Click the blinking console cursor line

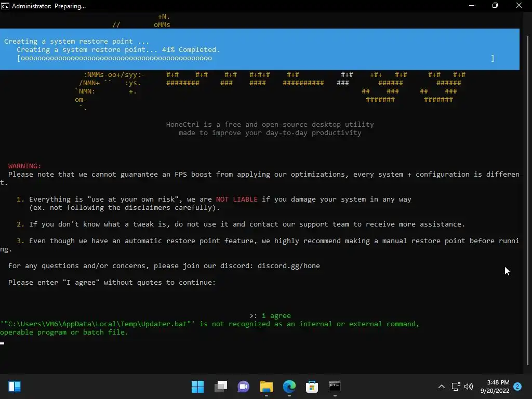3,343
